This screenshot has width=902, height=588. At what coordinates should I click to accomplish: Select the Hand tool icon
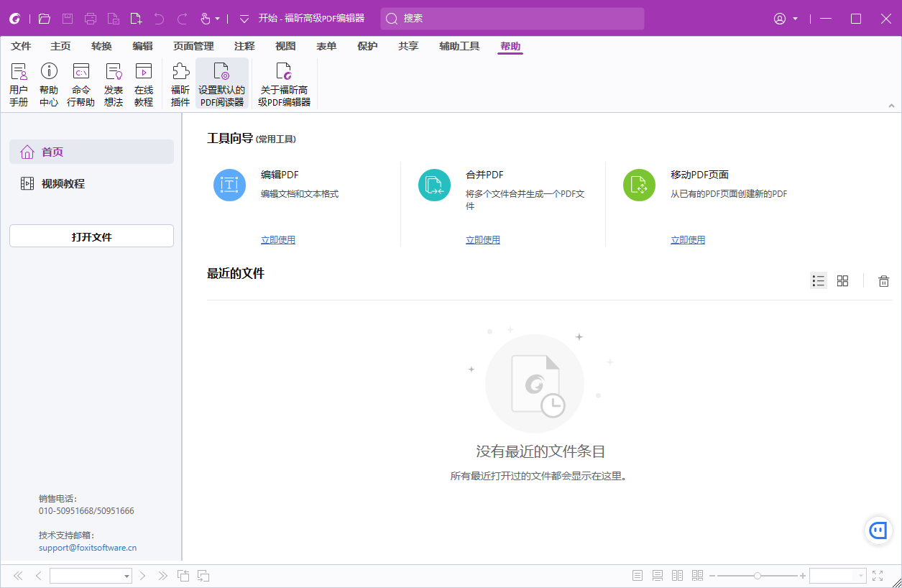(206, 19)
